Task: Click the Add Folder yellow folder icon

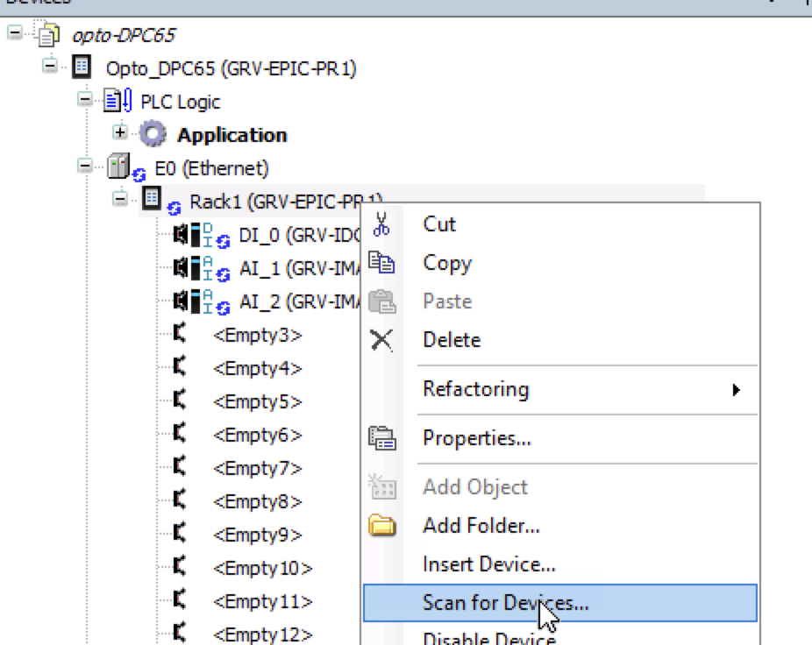Action: 382,526
